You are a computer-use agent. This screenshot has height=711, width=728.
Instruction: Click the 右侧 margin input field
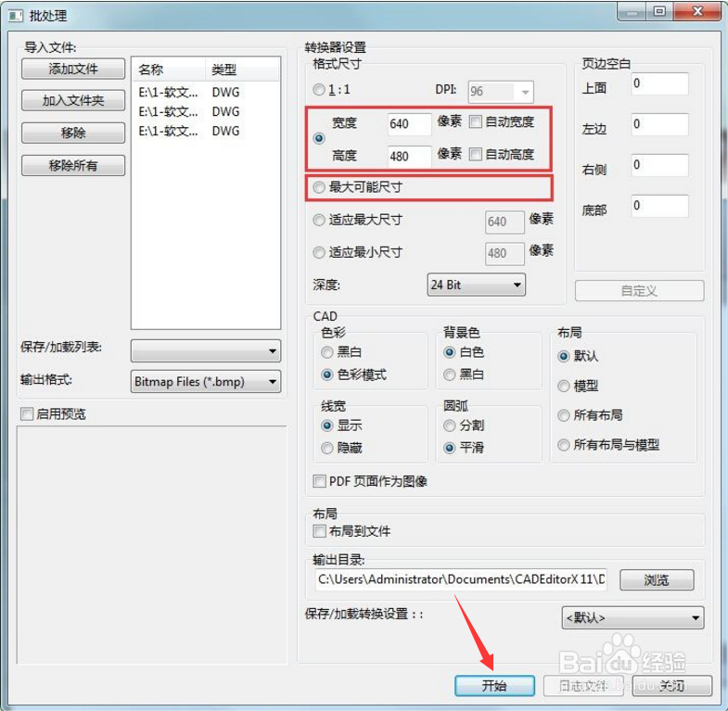[660, 165]
